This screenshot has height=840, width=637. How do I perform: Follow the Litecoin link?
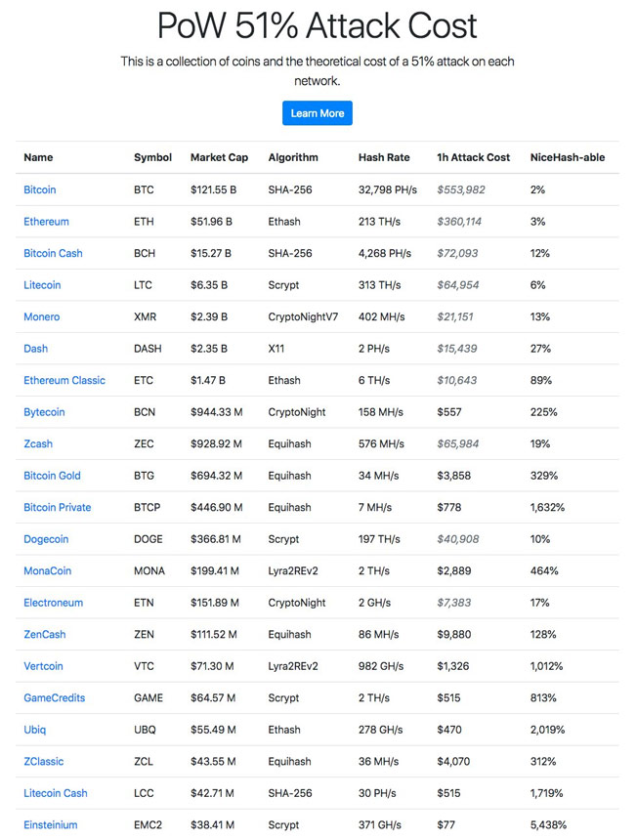(42, 285)
